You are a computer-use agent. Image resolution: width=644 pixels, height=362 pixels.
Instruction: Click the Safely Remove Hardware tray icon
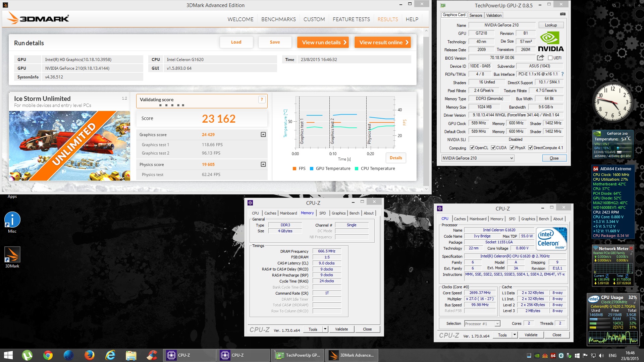569,356
